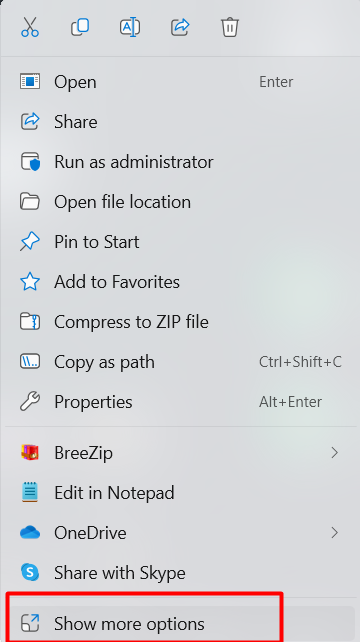Click the Cut scissors icon
The height and width of the screenshot is (642, 360).
[30, 27]
